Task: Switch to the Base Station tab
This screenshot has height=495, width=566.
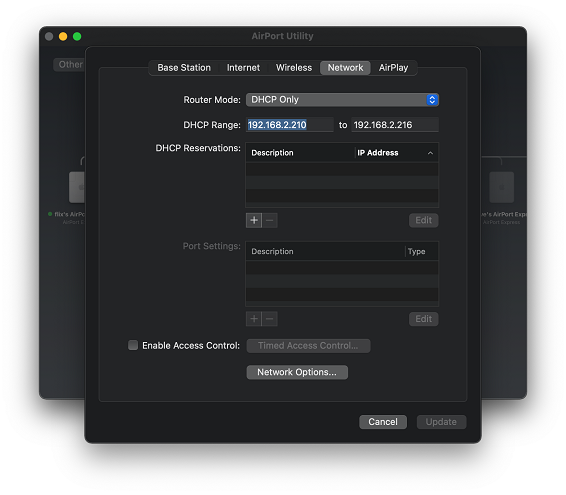Action: (184, 68)
